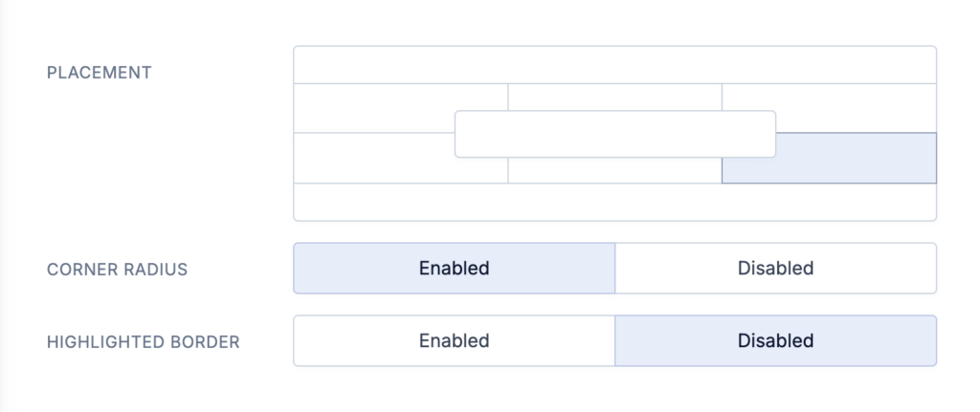
Task: Choose the upper-center placement cell
Action: (x=615, y=97)
